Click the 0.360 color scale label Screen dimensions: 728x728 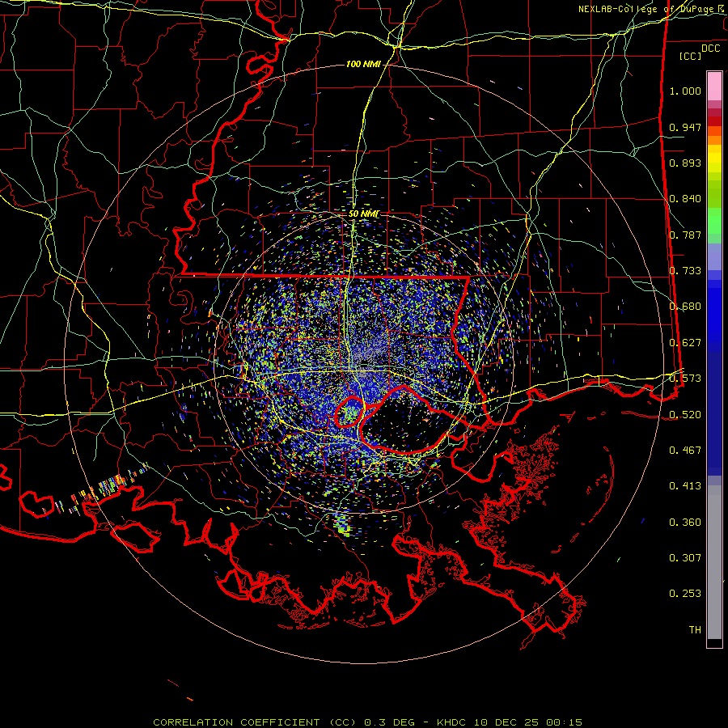[685, 523]
